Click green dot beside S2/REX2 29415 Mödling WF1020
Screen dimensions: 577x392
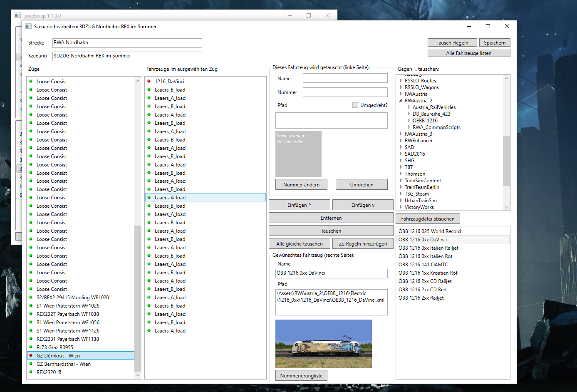[31, 297]
